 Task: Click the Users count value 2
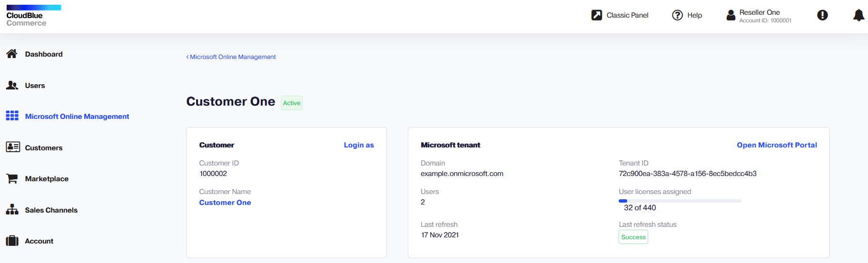[x=423, y=202]
